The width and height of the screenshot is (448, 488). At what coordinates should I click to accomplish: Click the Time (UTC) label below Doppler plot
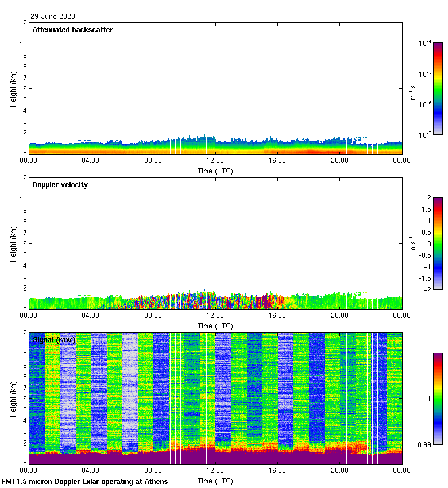click(215, 326)
